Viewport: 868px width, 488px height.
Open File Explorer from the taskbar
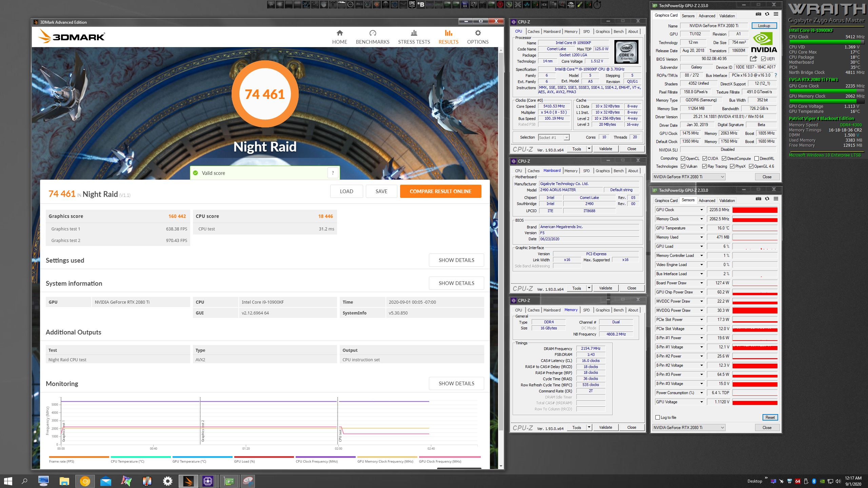(x=64, y=481)
